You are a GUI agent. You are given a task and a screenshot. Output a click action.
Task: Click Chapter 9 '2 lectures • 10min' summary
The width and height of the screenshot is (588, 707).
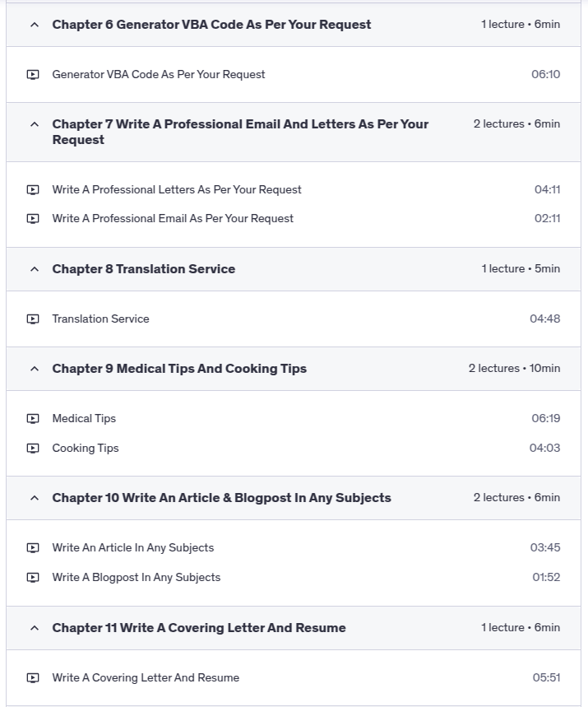pyautogui.click(x=514, y=369)
